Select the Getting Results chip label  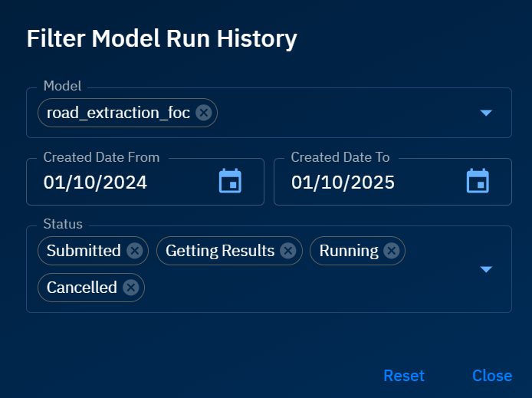coord(220,251)
